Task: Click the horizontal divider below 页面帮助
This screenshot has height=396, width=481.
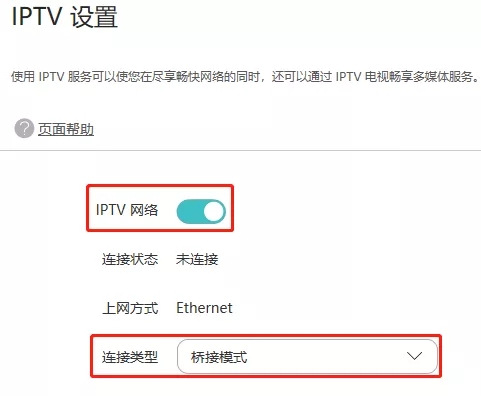Action: (x=240, y=150)
